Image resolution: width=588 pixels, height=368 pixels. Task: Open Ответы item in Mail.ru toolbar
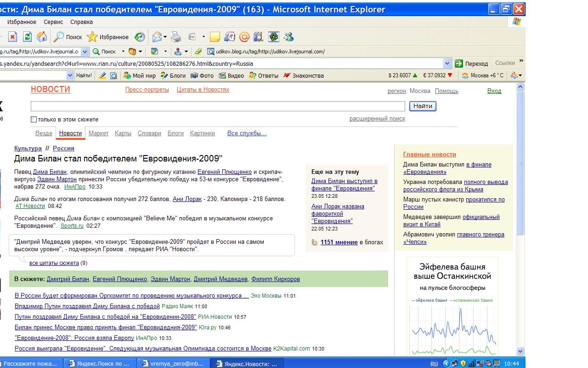[x=264, y=75]
